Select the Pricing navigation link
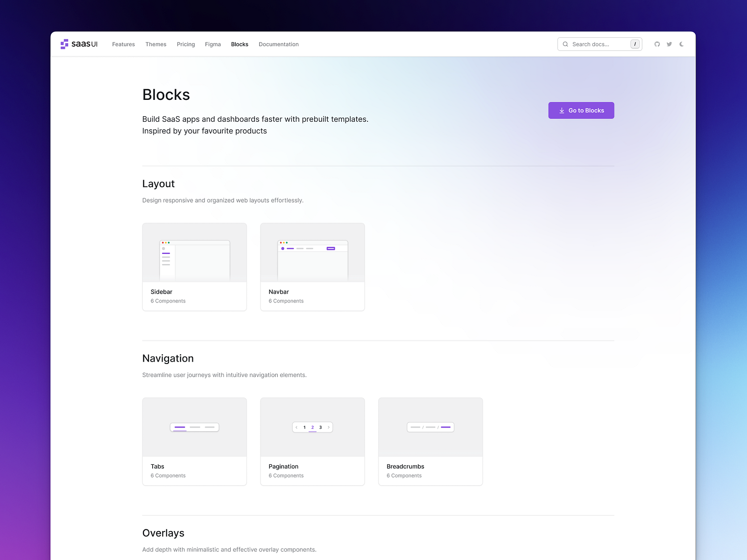Screen dimensions: 747x560 pos(185,44)
